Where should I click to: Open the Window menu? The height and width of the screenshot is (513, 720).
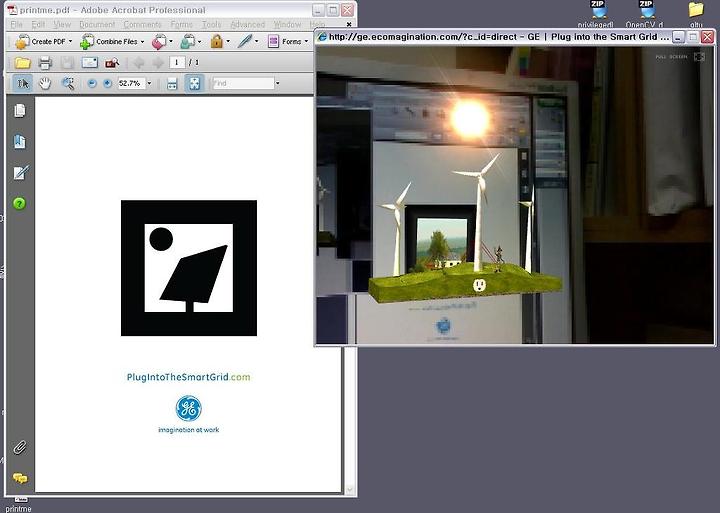(x=287, y=24)
